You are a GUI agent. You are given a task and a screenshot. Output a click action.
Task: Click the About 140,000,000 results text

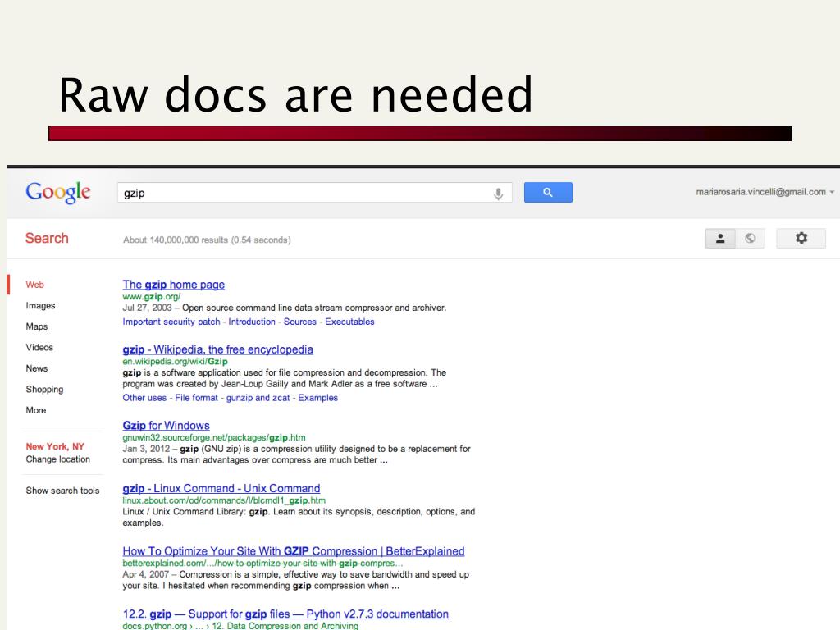[207, 240]
